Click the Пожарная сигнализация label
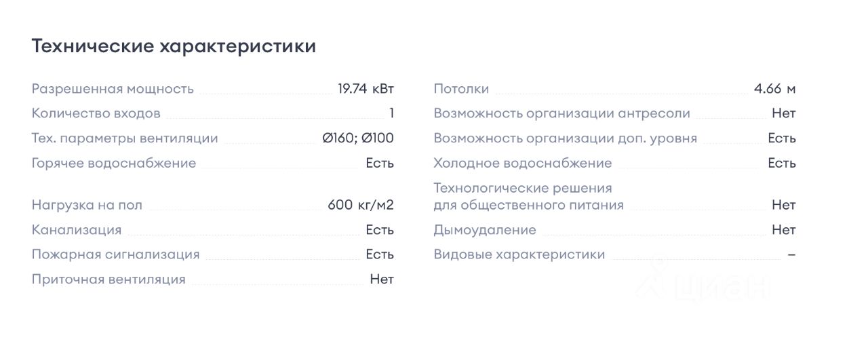 point(116,254)
